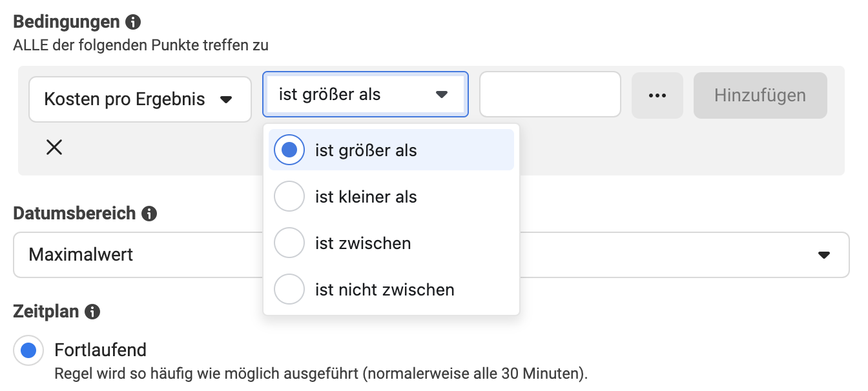Remove the condition with the X icon
Viewport: 868px width, 391px height.
pos(54,148)
